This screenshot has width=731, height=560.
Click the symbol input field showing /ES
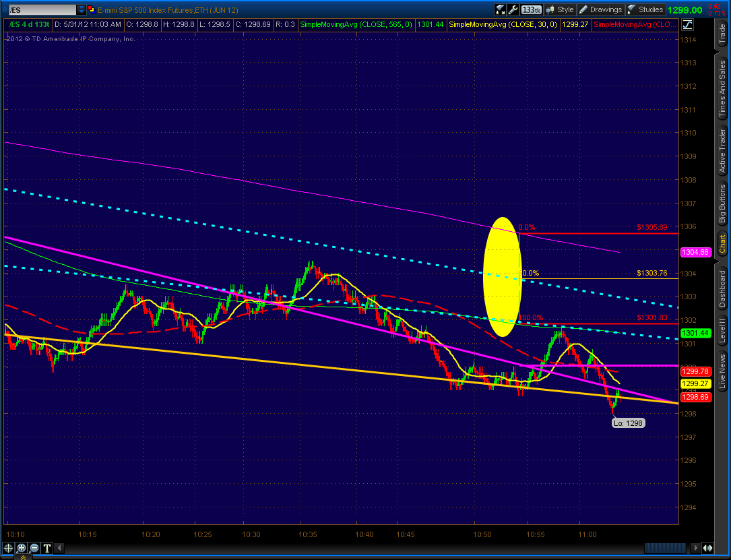coord(42,9)
